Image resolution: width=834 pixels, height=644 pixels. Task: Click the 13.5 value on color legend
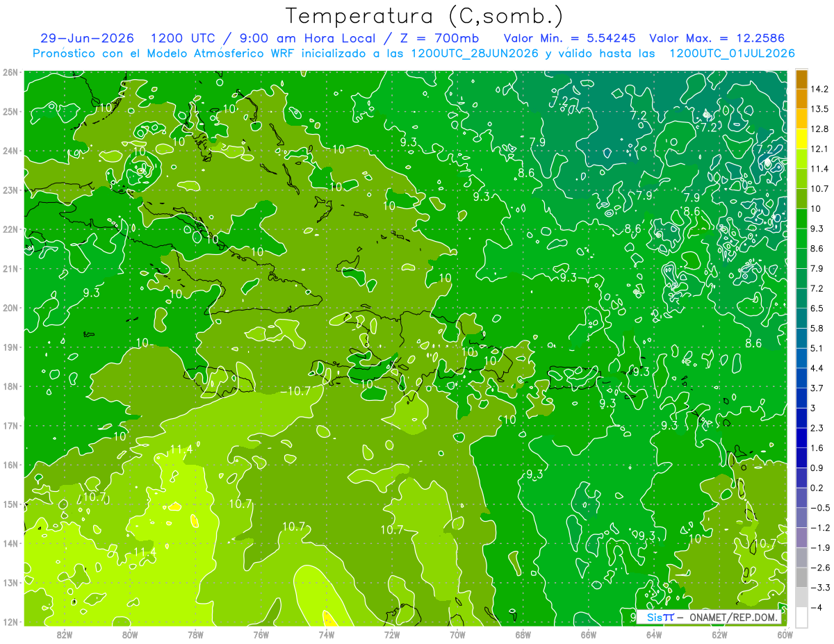click(819, 109)
